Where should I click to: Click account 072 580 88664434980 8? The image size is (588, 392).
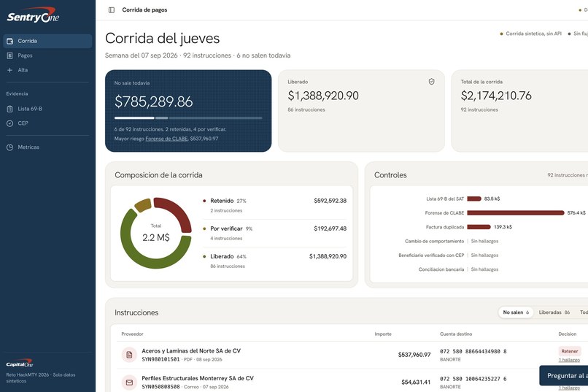[473, 352]
